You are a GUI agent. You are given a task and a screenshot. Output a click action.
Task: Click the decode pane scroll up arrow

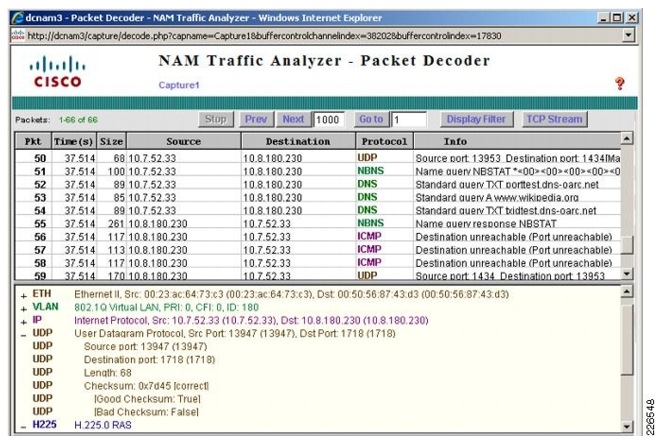pyautogui.click(x=627, y=291)
